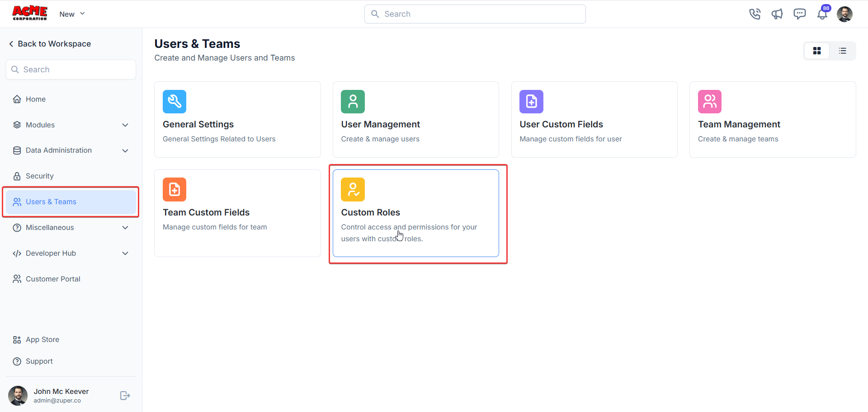Open General Settings card title
The height and width of the screenshot is (412, 868).
point(198,124)
